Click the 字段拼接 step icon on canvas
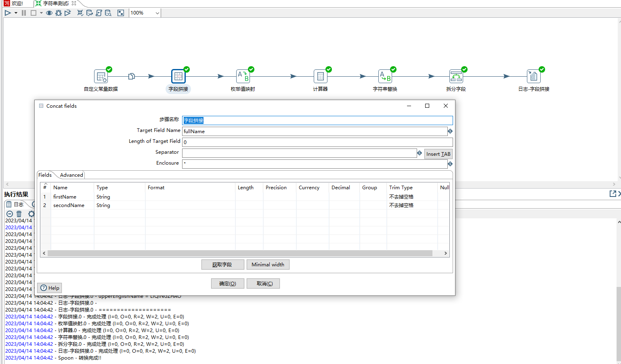The image size is (621, 364). click(x=178, y=76)
